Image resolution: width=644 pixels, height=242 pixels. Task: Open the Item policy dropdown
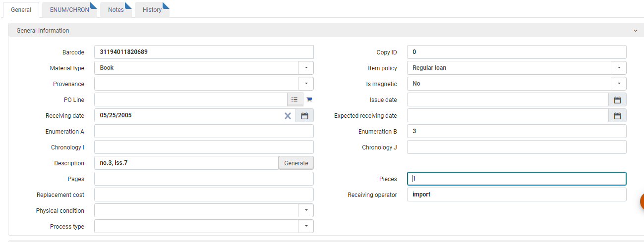619,68
